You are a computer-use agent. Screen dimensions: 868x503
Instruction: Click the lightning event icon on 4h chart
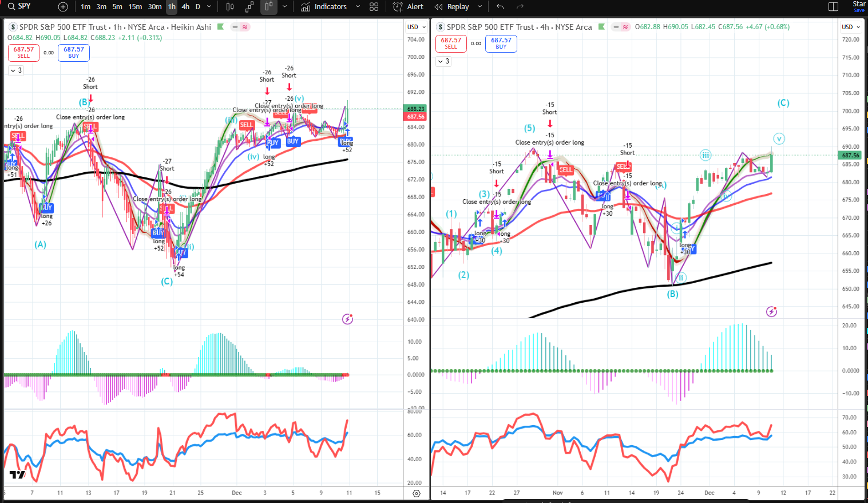click(x=771, y=312)
